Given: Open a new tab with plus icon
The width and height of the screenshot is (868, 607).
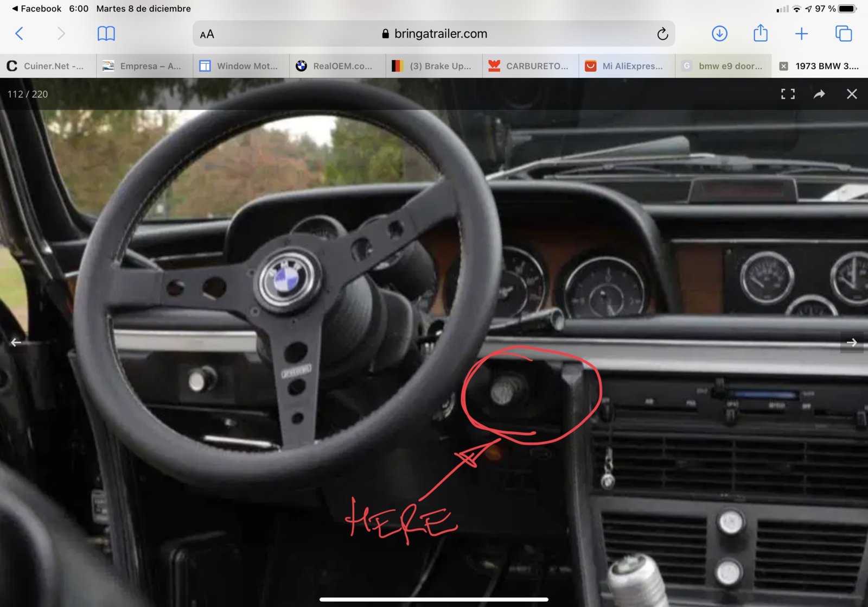Looking at the screenshot, I should 801,34.
